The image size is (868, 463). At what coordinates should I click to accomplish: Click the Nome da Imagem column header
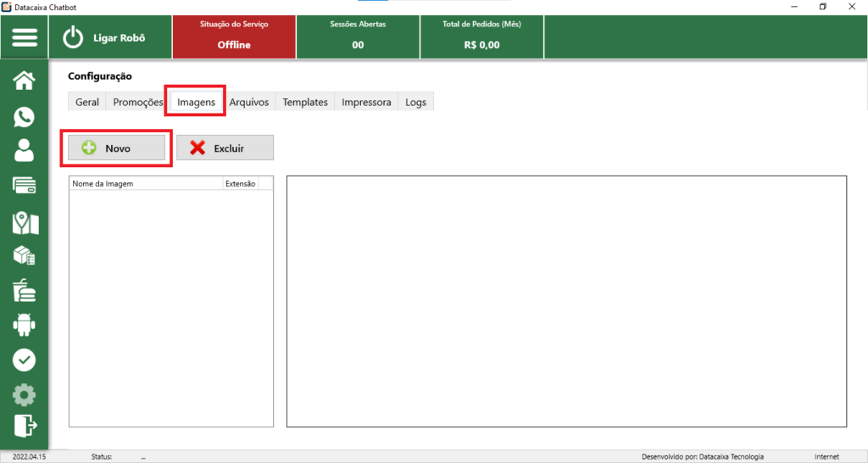145,183
